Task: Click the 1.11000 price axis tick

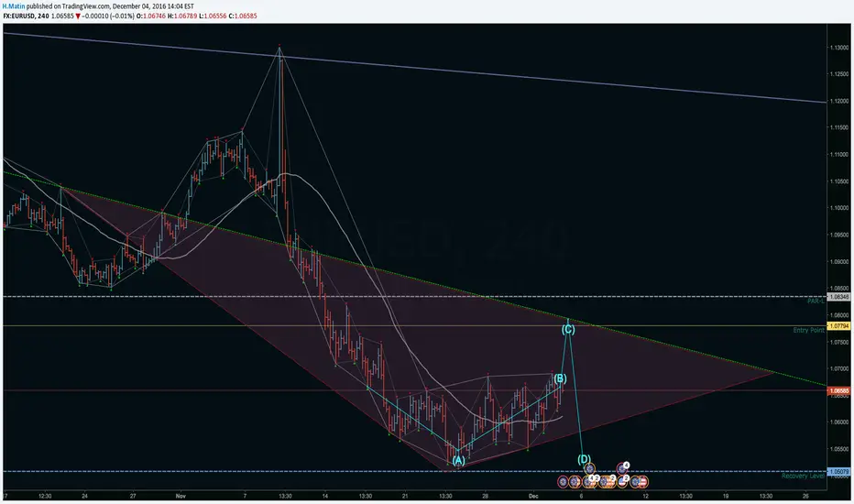Action: [x=839, y=154]
